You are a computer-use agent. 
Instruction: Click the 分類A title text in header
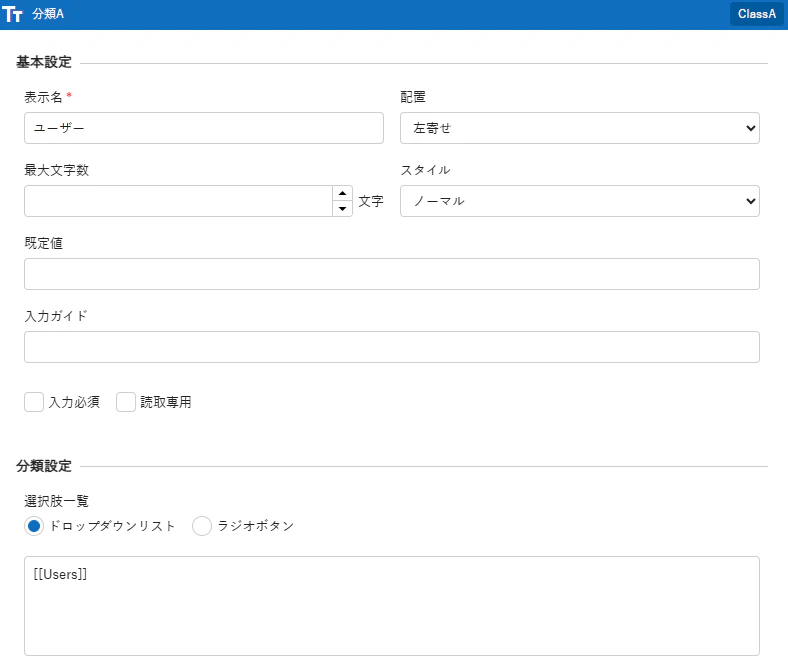coord(48,14)
